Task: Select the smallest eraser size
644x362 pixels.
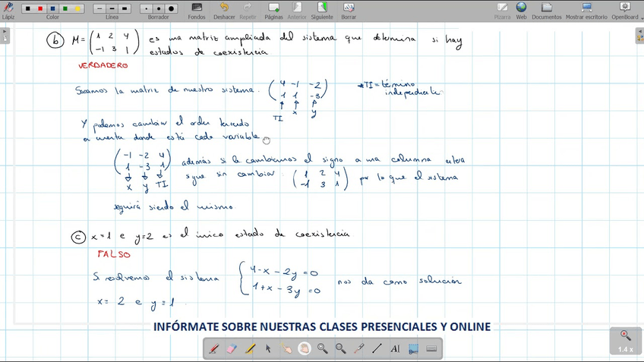Action: tap(146, 8)
